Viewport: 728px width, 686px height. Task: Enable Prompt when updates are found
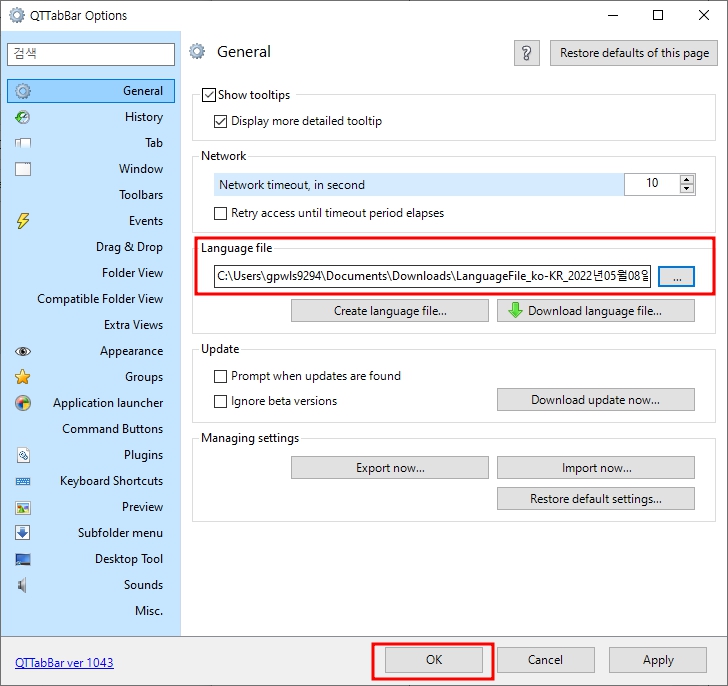point(220,376)
